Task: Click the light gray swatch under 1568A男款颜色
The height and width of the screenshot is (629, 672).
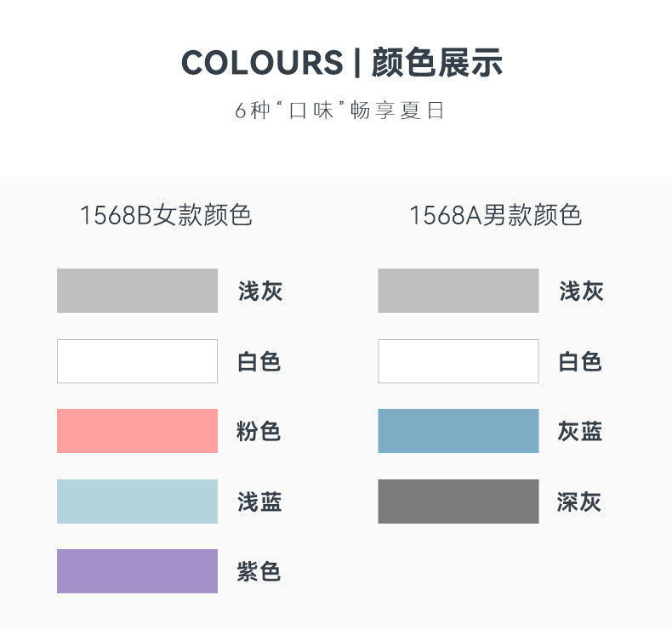Action: pyautogui.click(x=458, y=291)
